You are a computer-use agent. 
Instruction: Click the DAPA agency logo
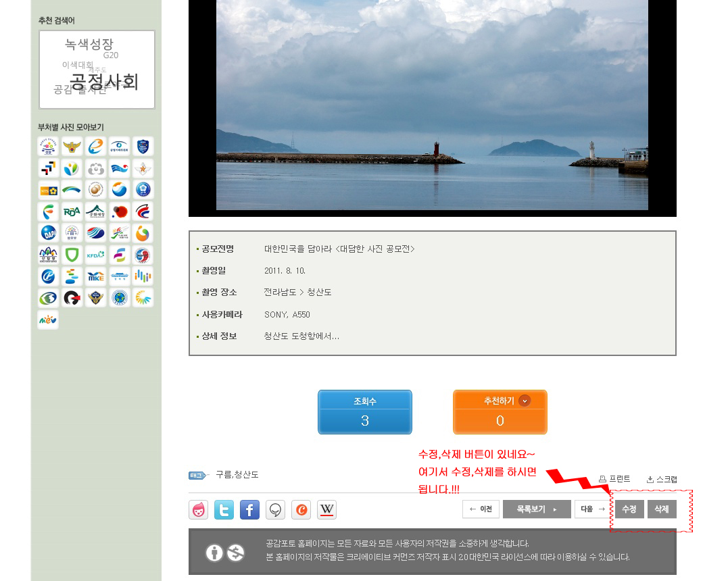point(48,233)
